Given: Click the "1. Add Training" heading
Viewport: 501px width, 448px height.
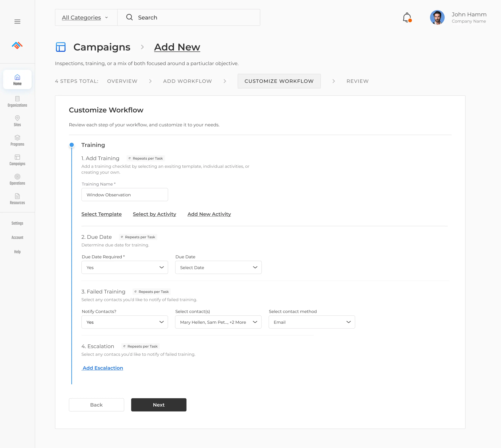Looking at the screenshot, I should pos(100,158).
